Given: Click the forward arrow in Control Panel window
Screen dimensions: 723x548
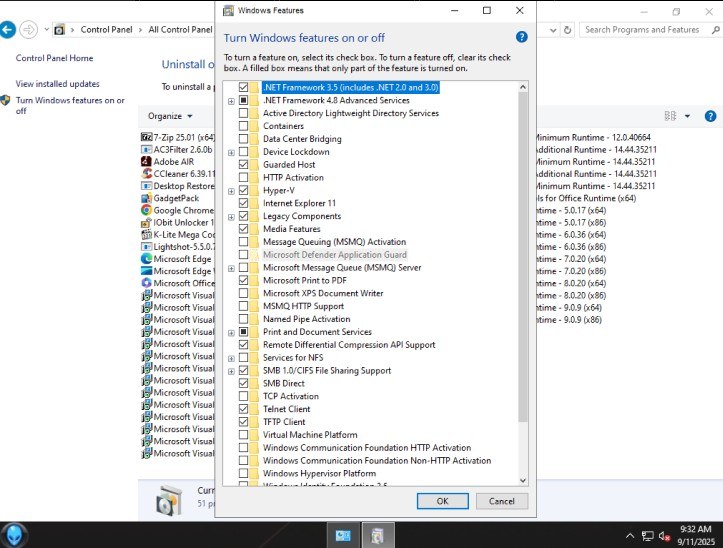Looking at the screenshot, I should (29, 30).
